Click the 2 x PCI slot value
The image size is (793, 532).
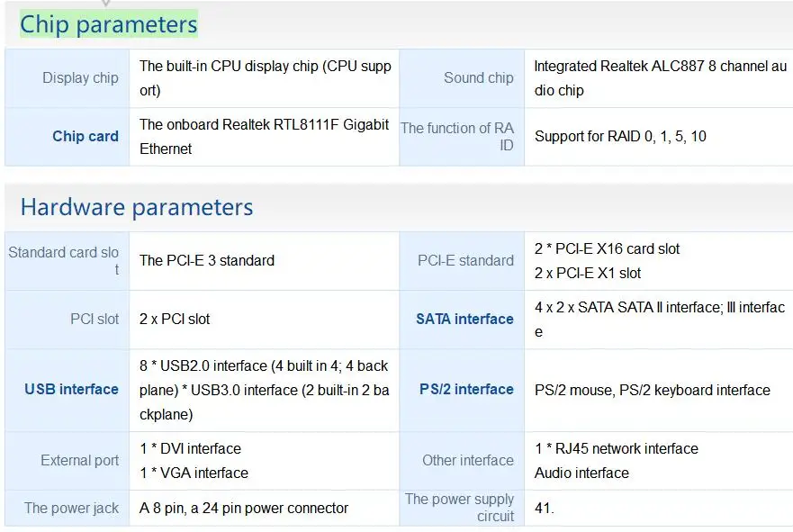175,319
